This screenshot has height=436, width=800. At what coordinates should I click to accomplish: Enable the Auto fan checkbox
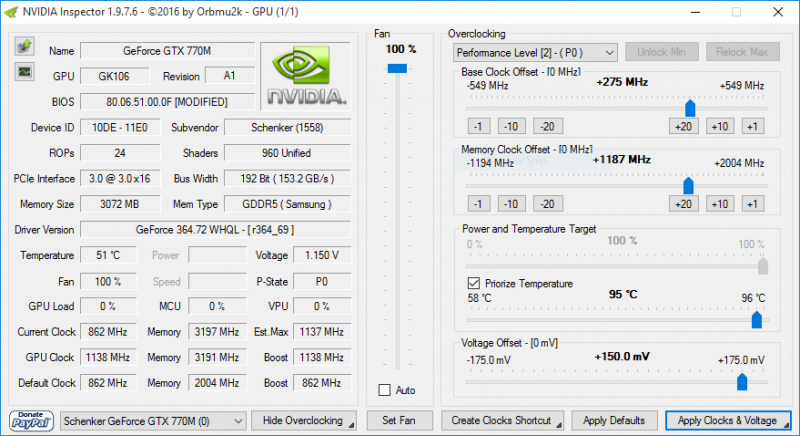point(385,390)
